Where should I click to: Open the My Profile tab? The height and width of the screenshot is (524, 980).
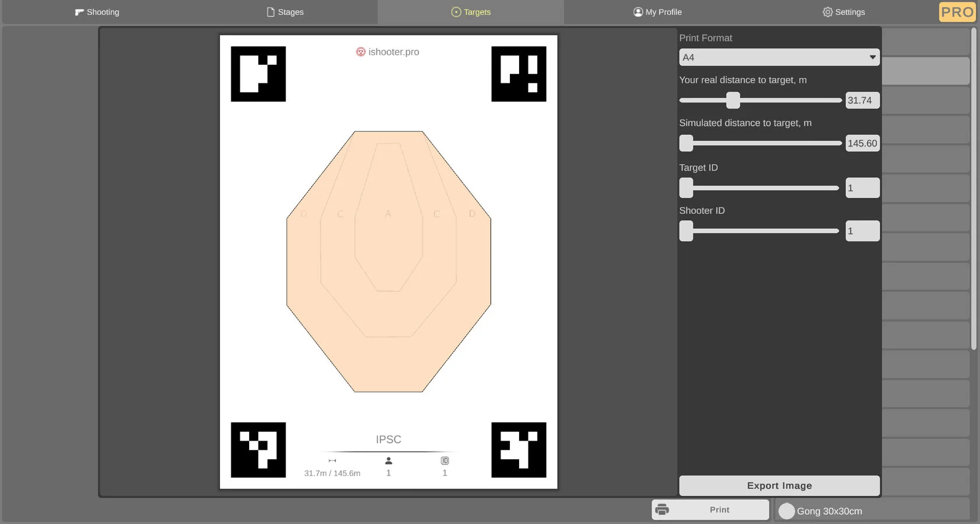pos(657,12)
